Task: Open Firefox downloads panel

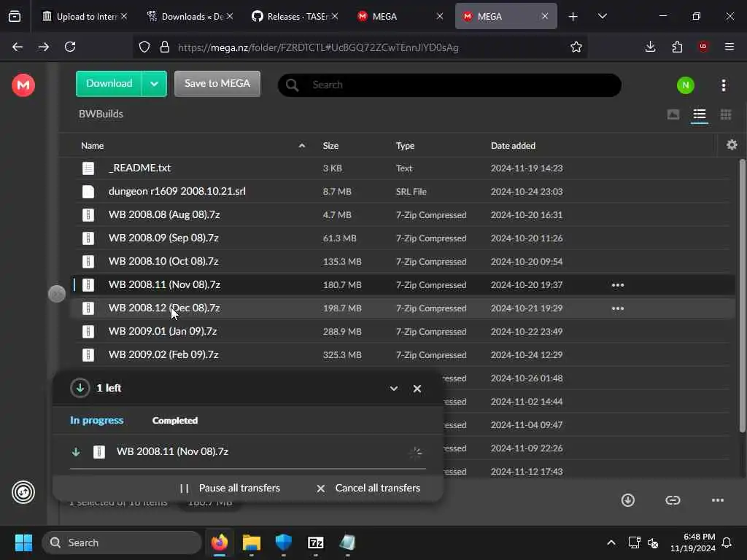Action: tap(650, 47)
